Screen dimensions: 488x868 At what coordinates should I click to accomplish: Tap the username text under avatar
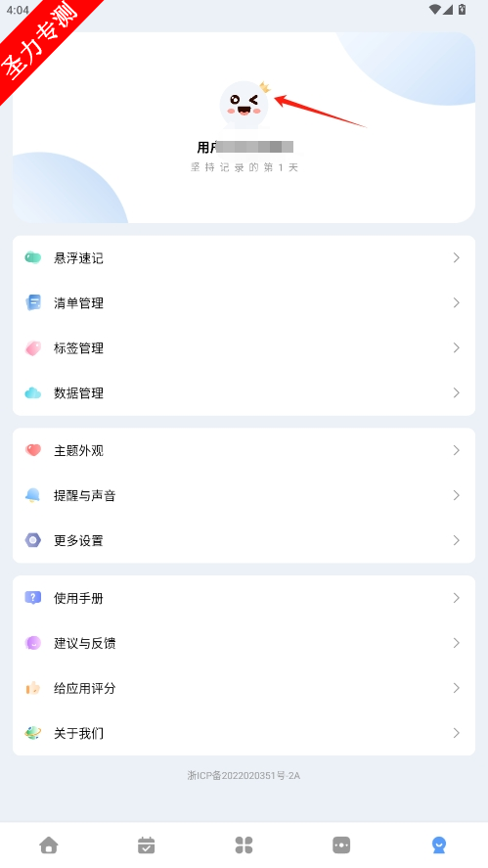245,147
